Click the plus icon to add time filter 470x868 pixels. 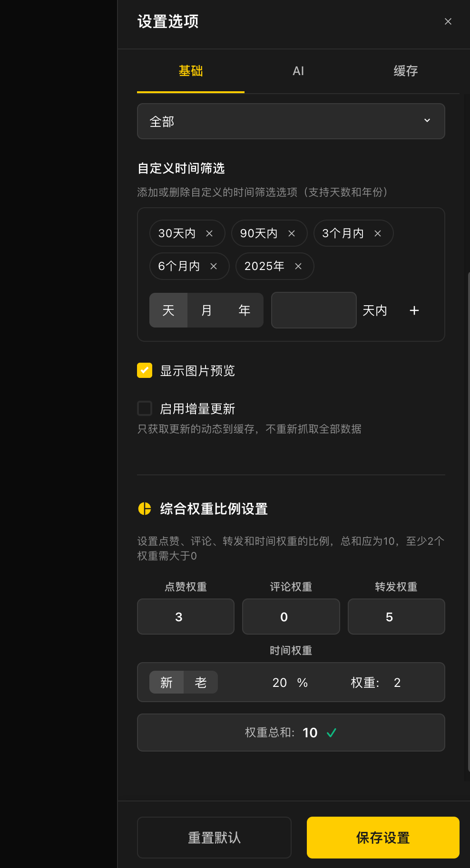pos(414,310)
